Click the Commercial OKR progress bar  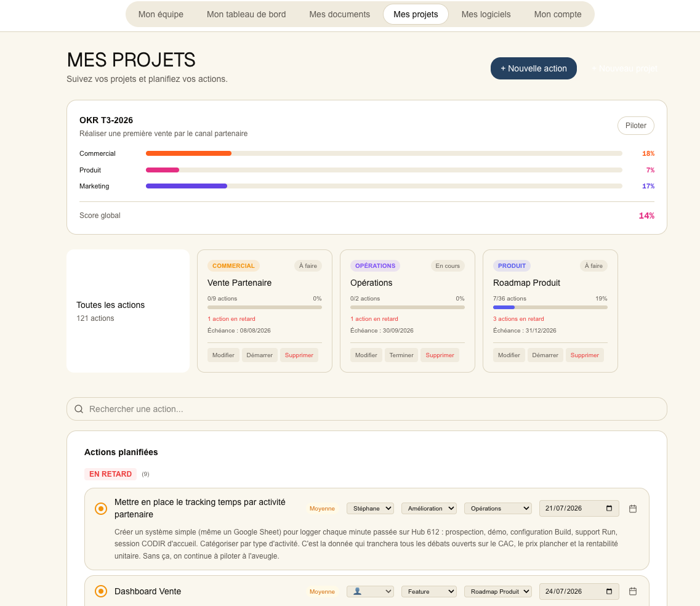pyautogui.click(x=384, y=153)
